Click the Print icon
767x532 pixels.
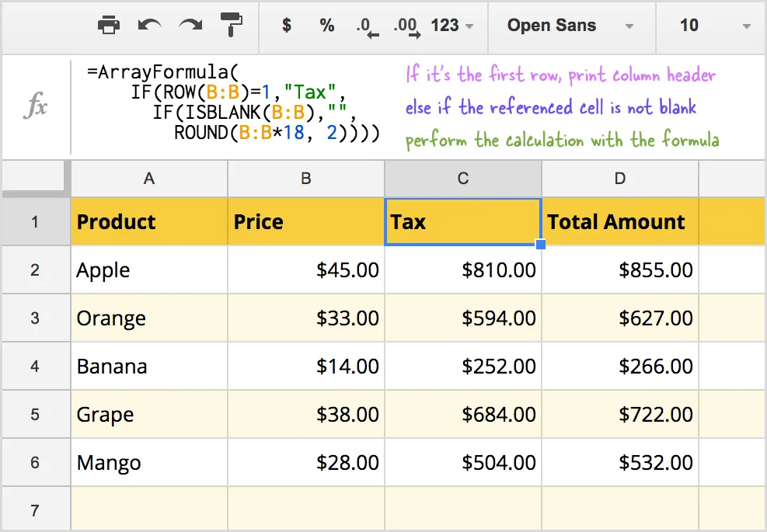coord(110,24)
